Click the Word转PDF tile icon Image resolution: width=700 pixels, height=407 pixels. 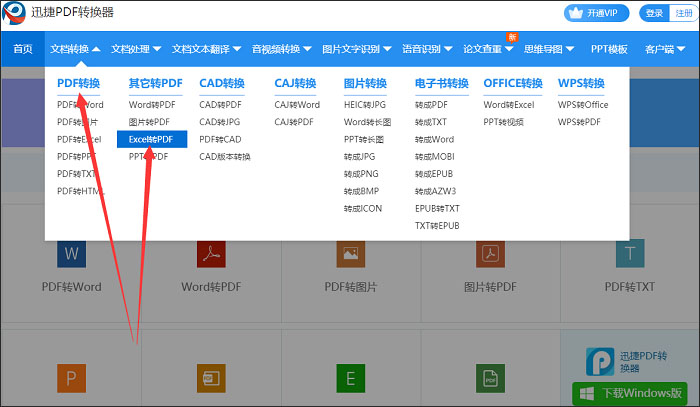(211, 253)
